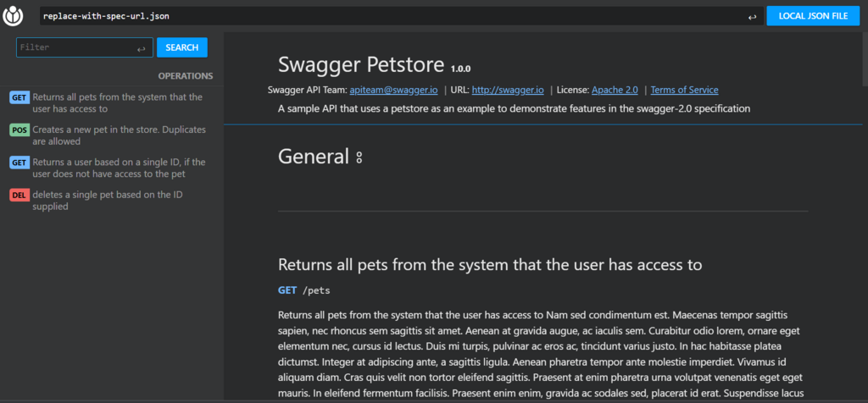The height and width of the screenshot is (403, 868).
Task: Click the 'Swagger Petstore' title
Action: tap(361, 64)
